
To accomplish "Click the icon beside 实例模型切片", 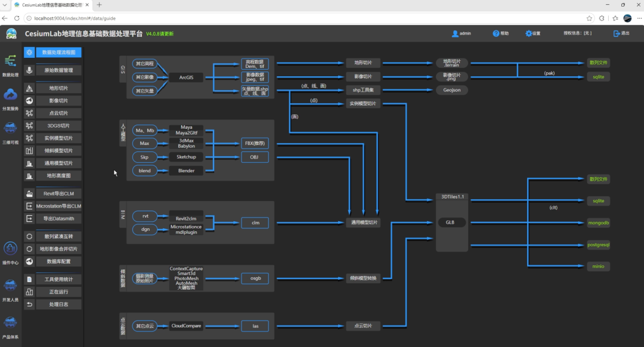I will (x=29, y=138).
